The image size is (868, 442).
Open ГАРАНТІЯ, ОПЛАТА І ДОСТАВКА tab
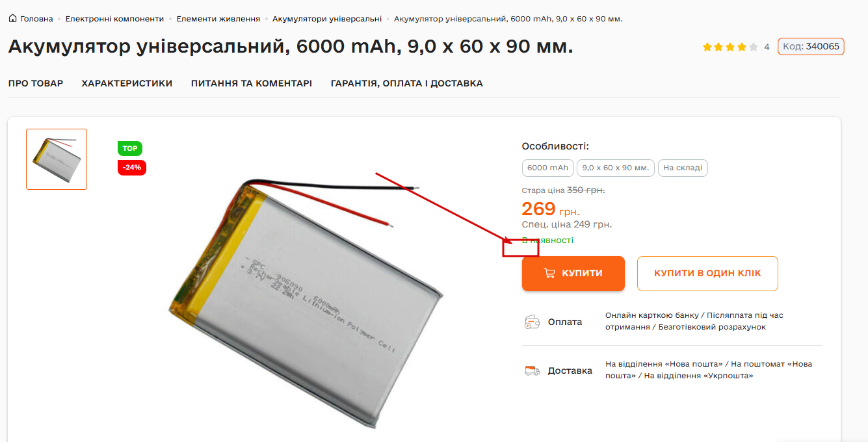point(407,83)
